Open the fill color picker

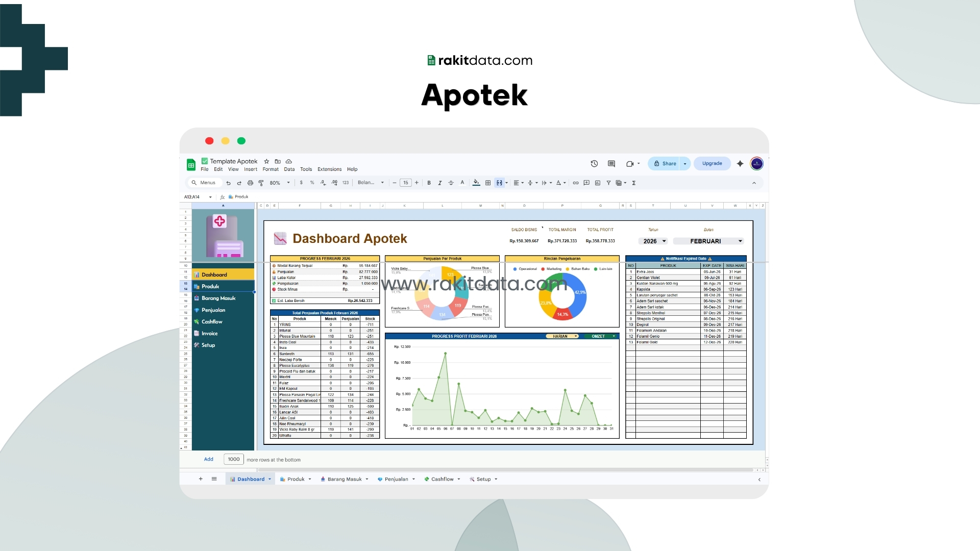pos(476,183)
